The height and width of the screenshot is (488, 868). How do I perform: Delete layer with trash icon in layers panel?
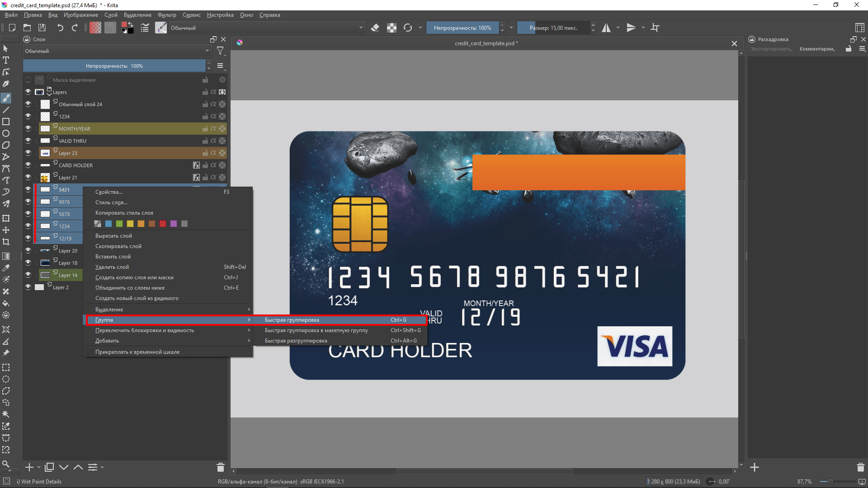pyautogui.click(x=221, y=467)
